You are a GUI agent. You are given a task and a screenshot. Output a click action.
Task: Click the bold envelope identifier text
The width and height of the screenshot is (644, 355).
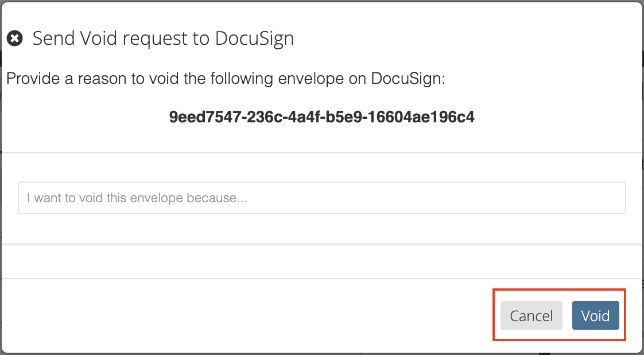point(321,117)
